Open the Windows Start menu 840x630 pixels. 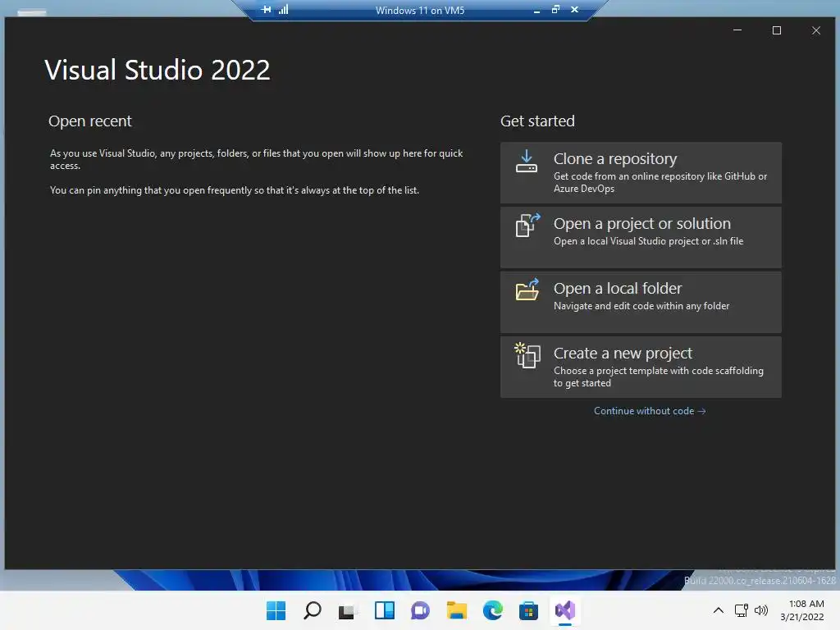point(276,610)
